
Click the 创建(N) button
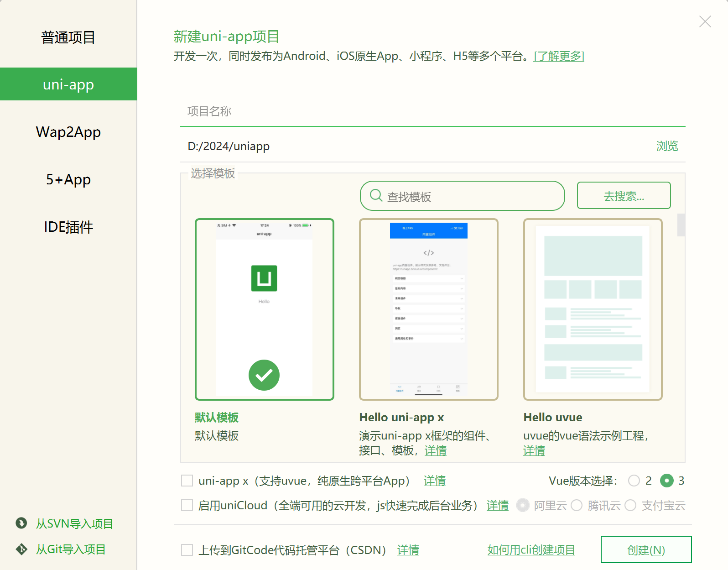(646, 549)
